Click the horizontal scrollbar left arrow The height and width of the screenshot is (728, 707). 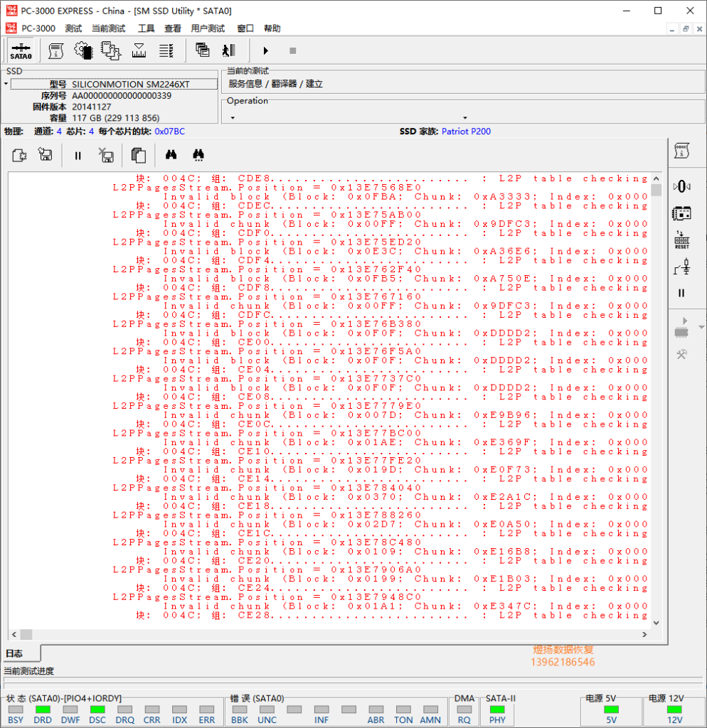pyautogui.click(x=14, y=634)
